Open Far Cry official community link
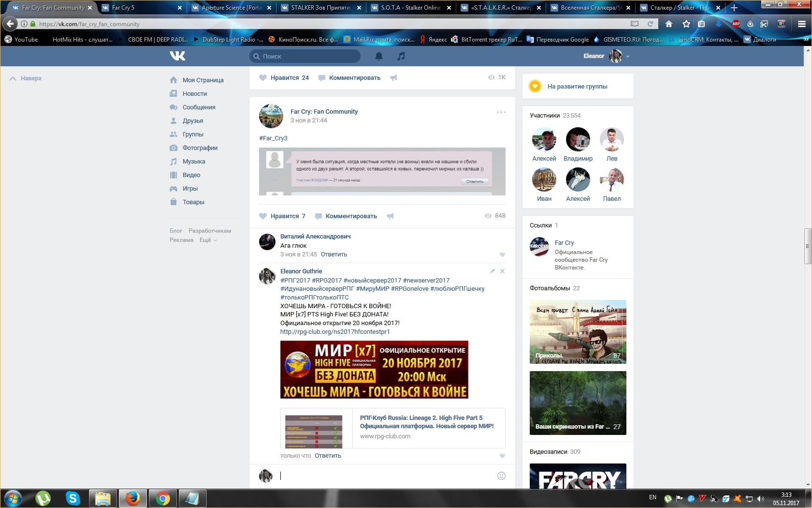This screenshot has height=508, width=812. pos(565,243)
